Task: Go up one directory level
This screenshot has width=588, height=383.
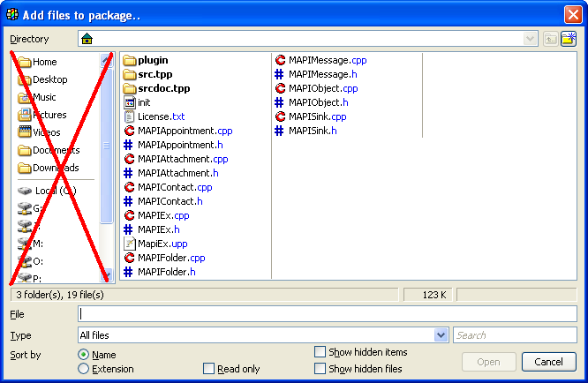Action: tap(550, 39)
